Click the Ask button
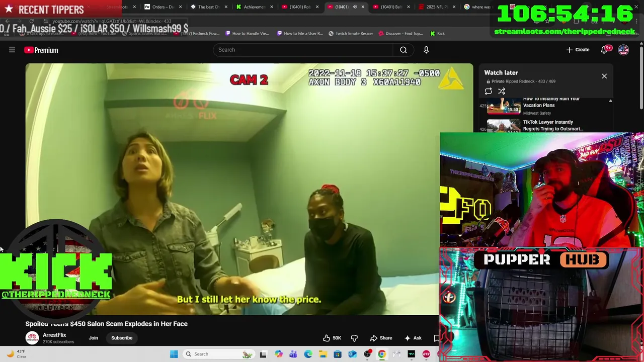The height and width of the screenshot is (362, 644). pyautogui.click(x=413, y=338)
